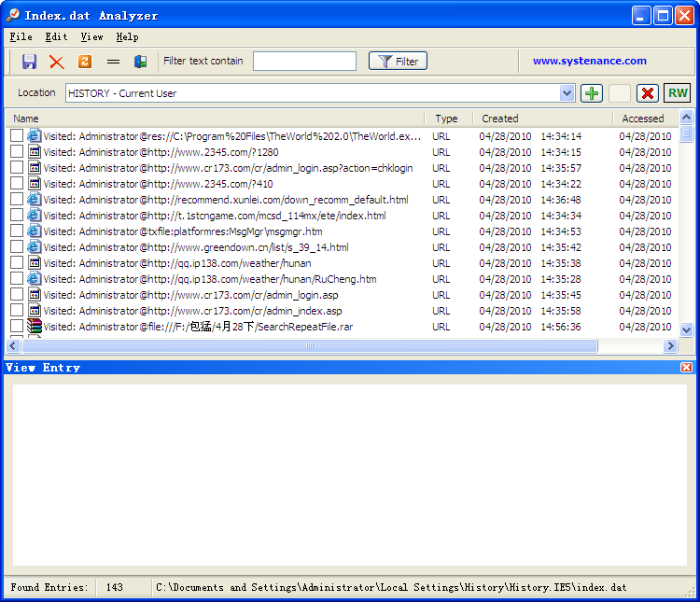The width and height of the screenshot is (700, 602).
Task: Click the green plus add location icon
Action: 592,93
